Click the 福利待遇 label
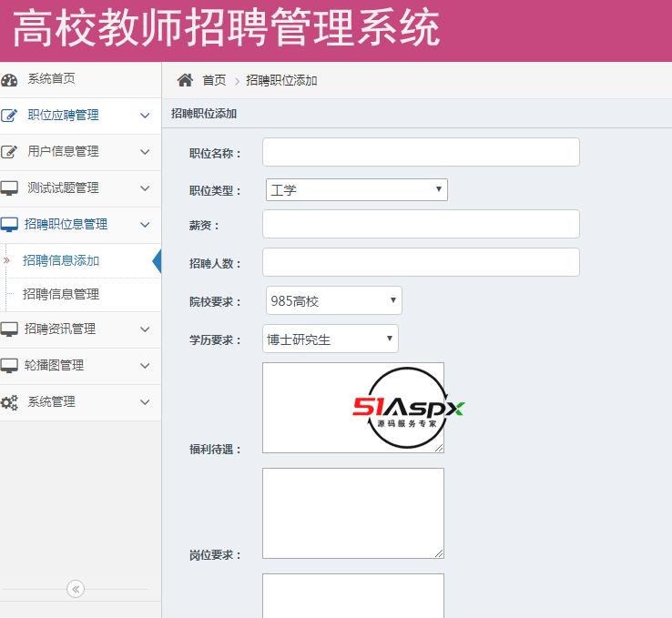Viewport: 672px width, 618px height. coord(215,450)
